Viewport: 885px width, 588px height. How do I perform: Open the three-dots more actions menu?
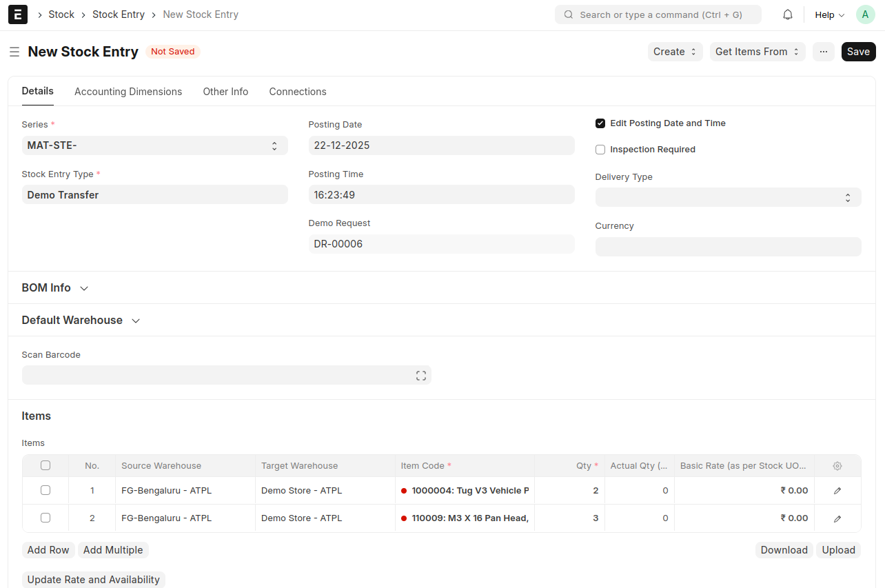(823, 52)
